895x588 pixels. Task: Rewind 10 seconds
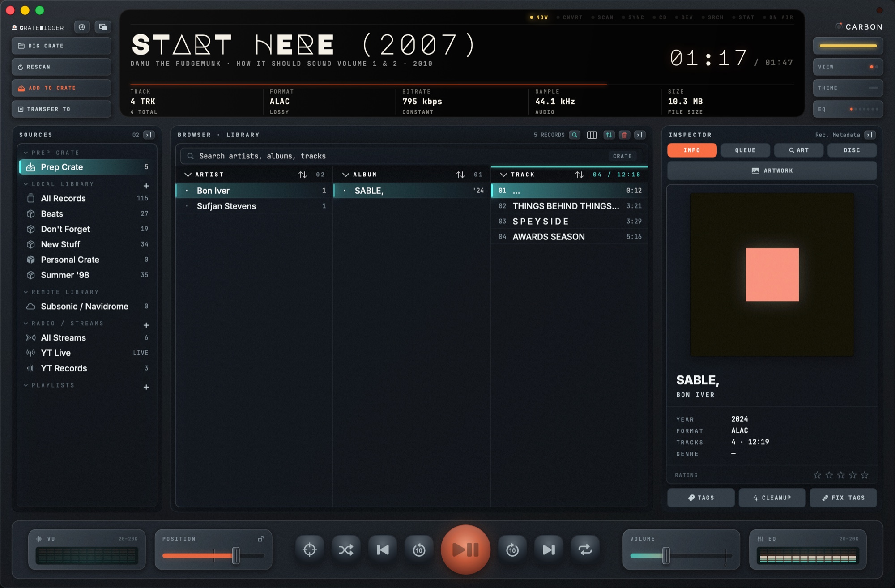point(419,550)
